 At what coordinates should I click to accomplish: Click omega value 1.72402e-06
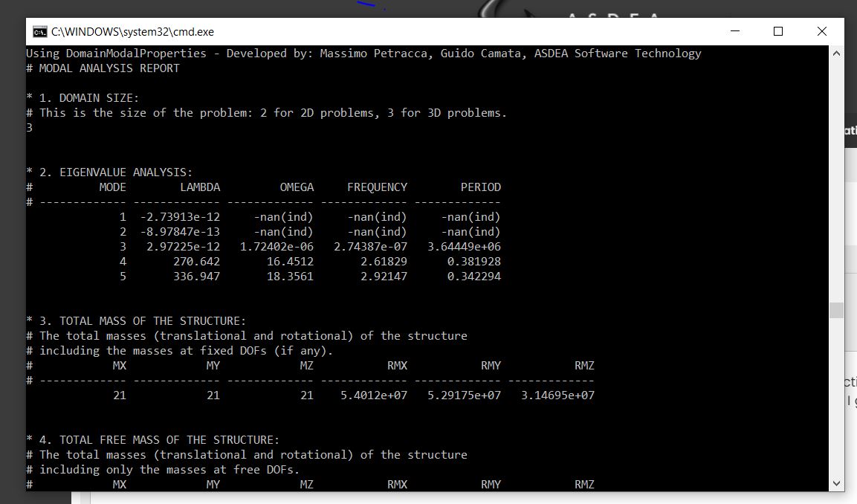pyautogui.click(x=277, y=247)
